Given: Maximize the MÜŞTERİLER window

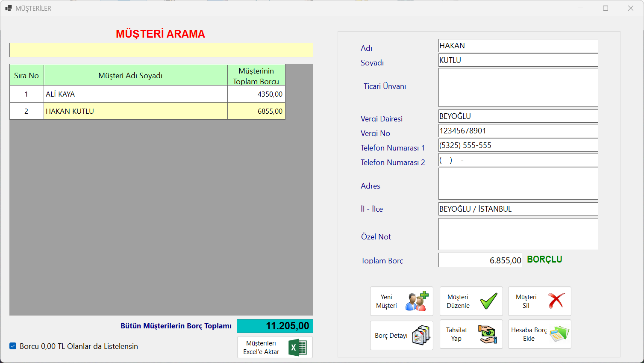Looking at the screenshot, I should point(606,8).
